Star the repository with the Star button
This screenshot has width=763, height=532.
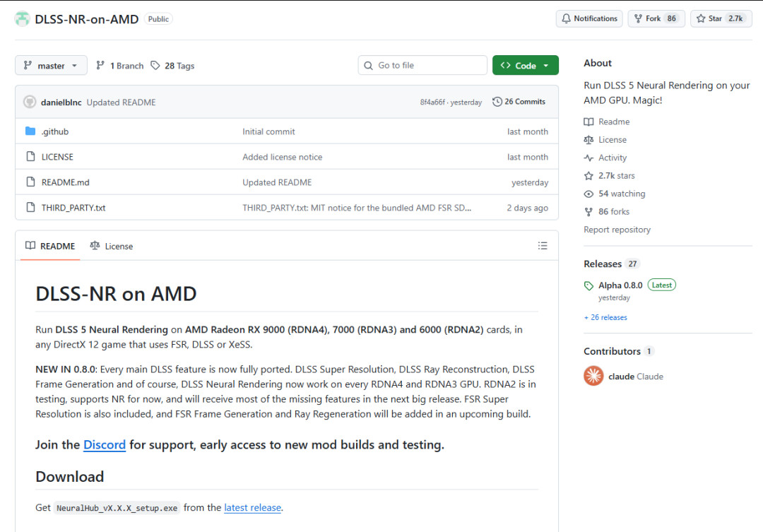point(721,18)
